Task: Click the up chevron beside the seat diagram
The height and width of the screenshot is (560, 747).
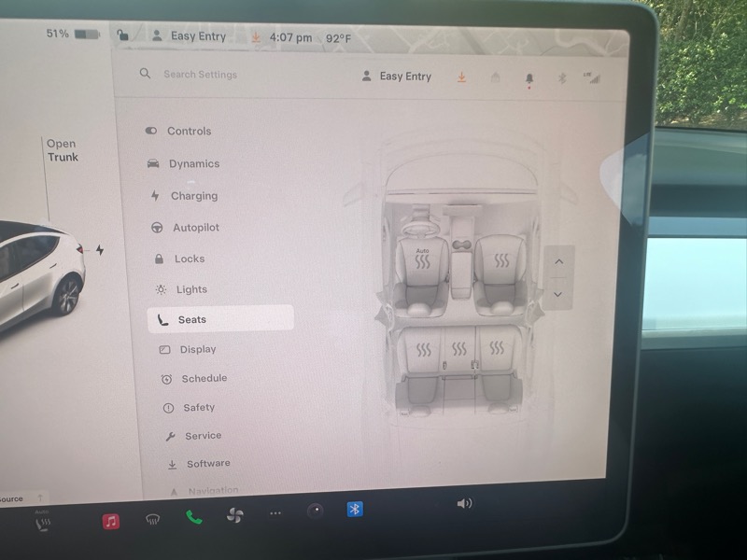Action: click(x=558, y=262)
